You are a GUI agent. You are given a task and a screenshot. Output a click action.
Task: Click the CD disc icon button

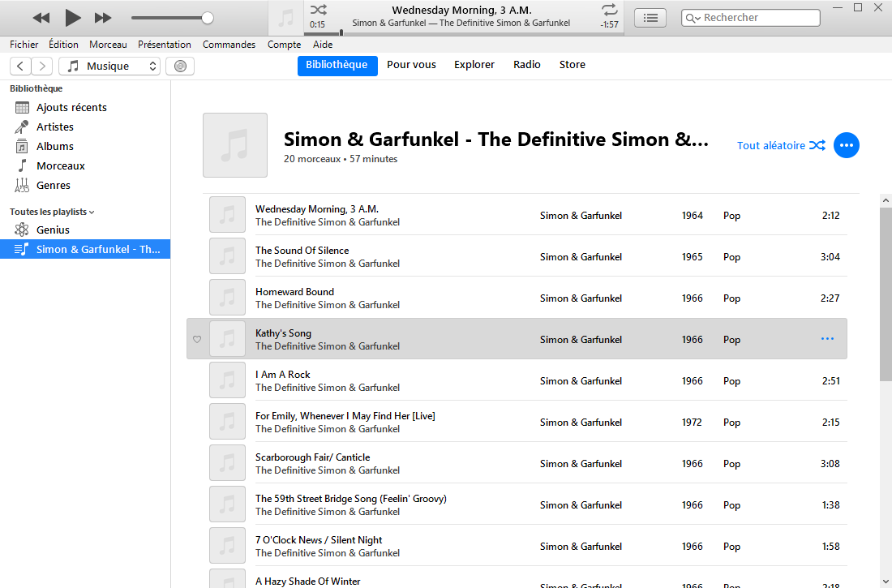(x=180, y=66)
